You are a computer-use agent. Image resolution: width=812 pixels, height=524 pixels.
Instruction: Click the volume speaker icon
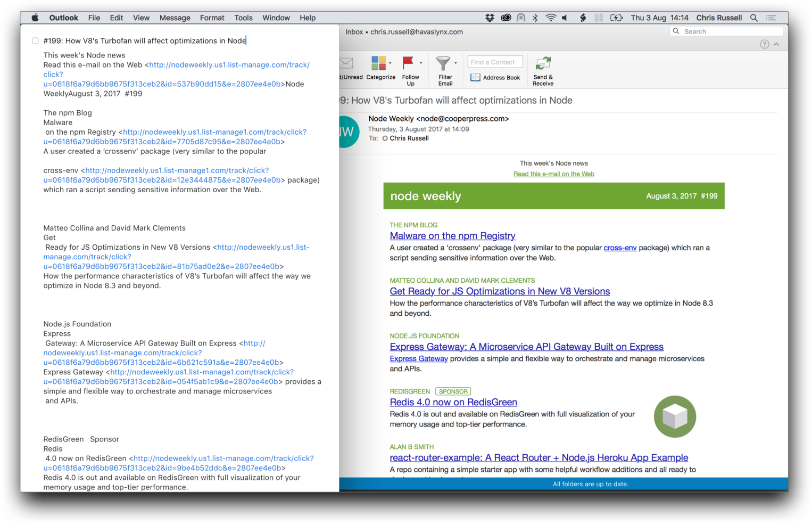coord(565,18)
